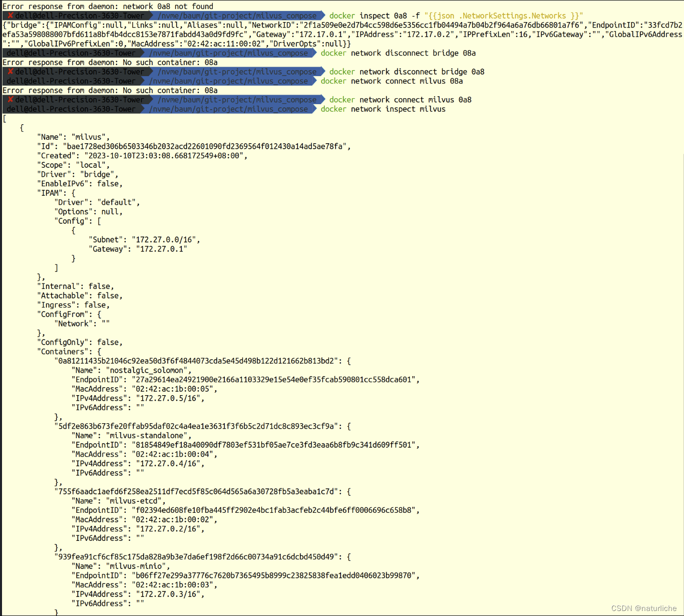Click the container ID starting 0a81211435b
This screenshot has width=684, height=616.
tap(196, 361)
